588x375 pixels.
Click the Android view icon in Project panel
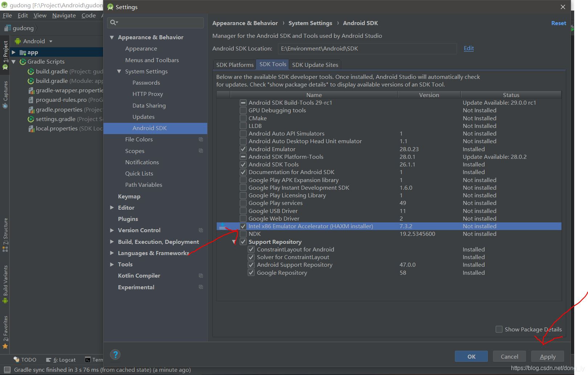pos(18,41)
